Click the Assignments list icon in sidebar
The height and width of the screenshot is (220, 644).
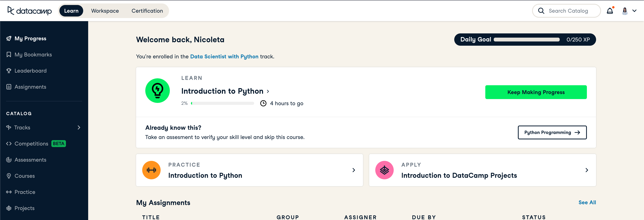tap(9, 87)
